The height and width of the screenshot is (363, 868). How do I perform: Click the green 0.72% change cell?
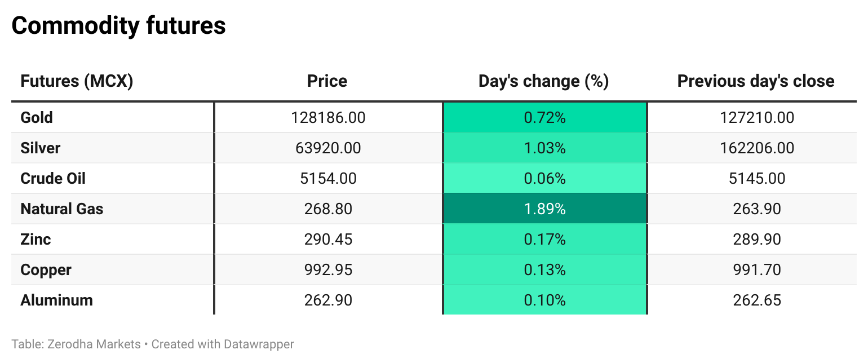(x=544, y=118)
